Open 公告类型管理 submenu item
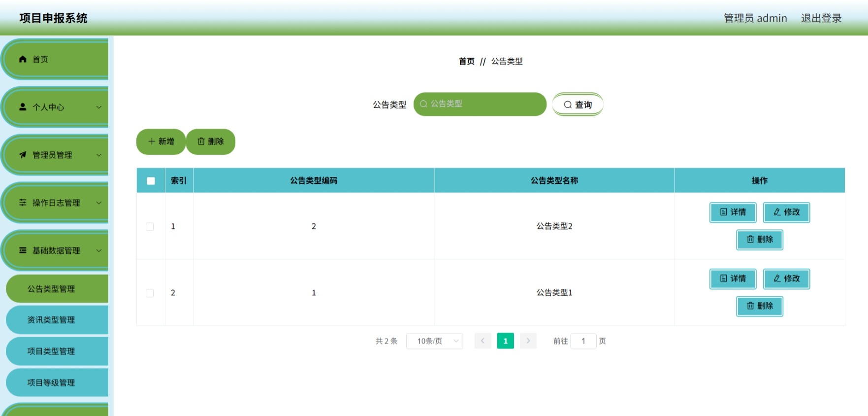Viewport: 868px width, 416px height. coord(57,289)
